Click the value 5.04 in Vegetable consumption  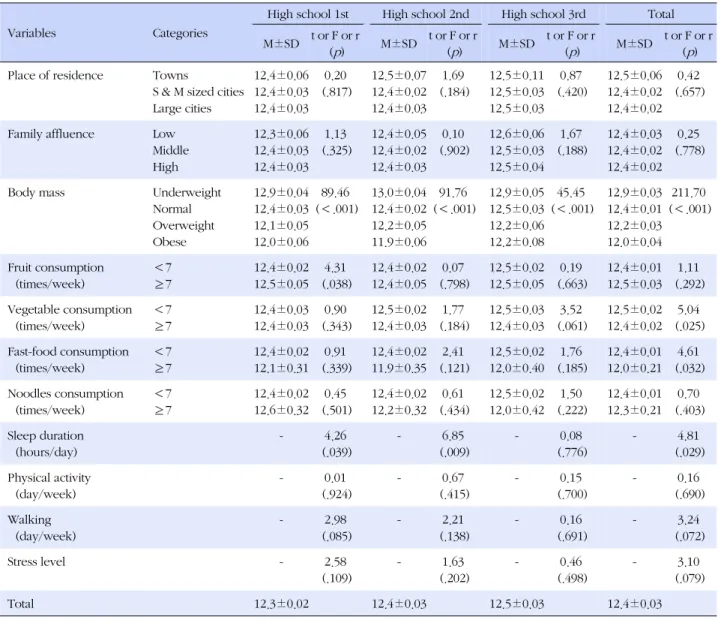coord(688,310)
